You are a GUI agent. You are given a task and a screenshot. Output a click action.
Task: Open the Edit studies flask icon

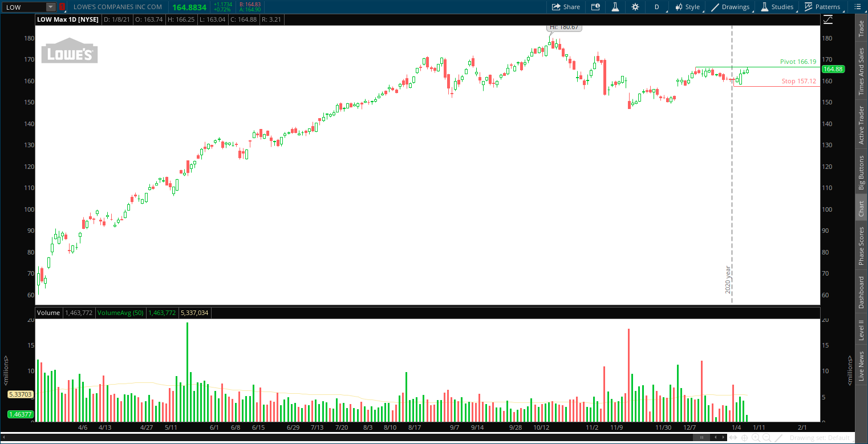coord(615,7)
